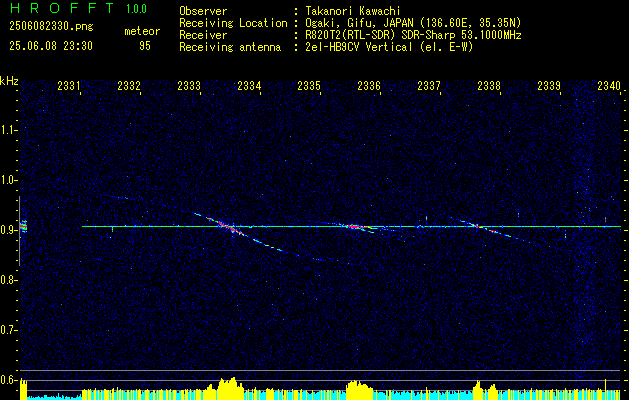Screen dimensions: 629x400
Task: Click time marker 2334
Action: [249, 85]
